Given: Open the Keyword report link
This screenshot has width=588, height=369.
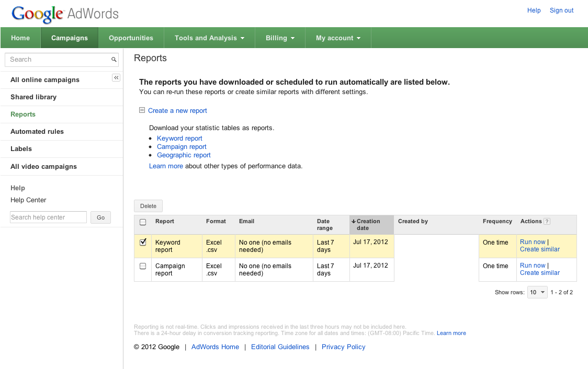Looking at the screenshot, I should pyautogui.click(x=179, y=138).
